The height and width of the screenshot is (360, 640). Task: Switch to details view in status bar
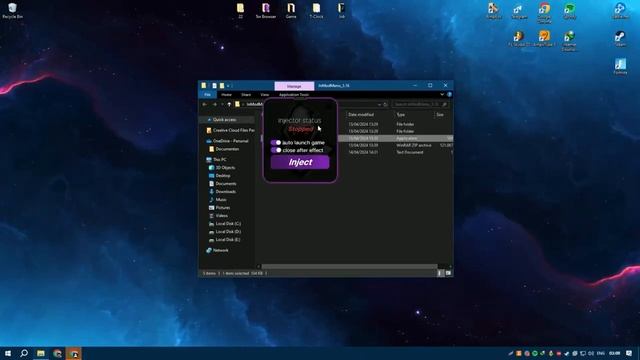pos(440,273)
